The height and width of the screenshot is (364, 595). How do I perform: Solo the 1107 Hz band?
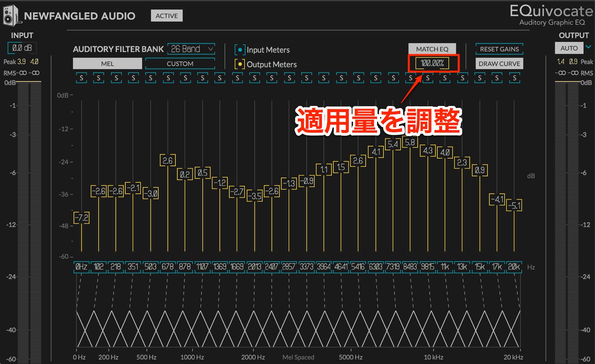(x=203, y=78)
